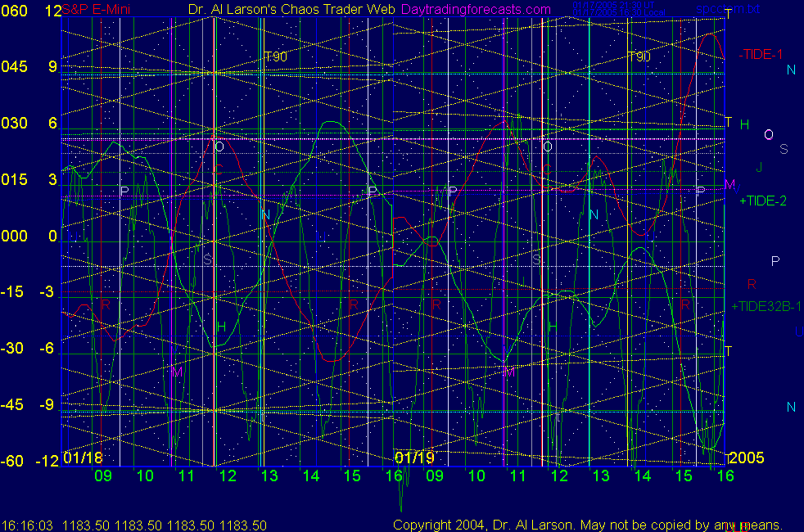Click the '-30' y-axis label

12,349
